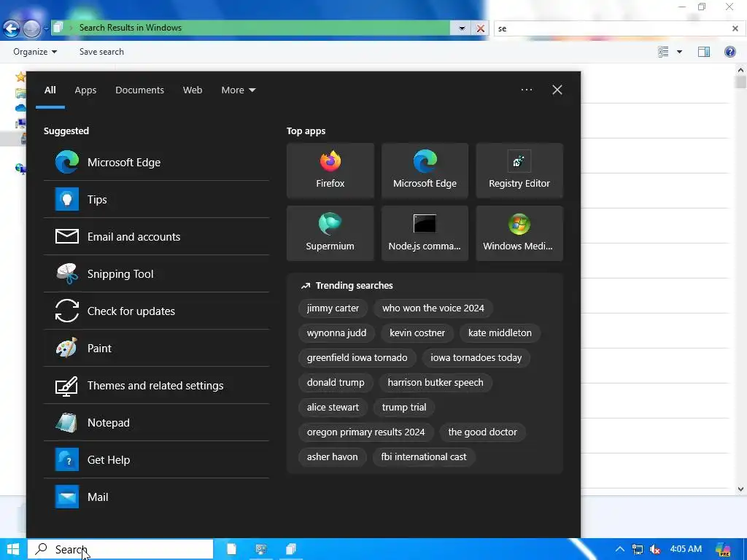Open recent locations dropdown beside forward button

[46, 28]
